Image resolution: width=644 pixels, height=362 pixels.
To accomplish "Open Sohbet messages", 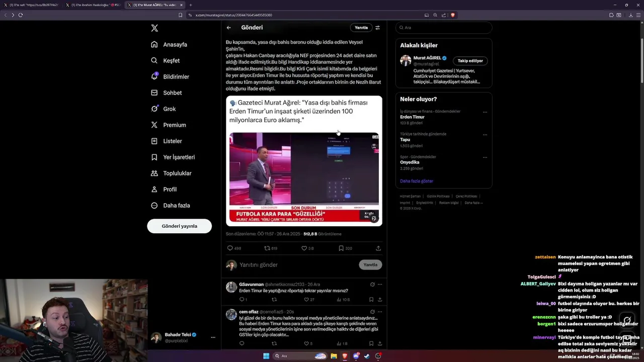I will (166, 93).
